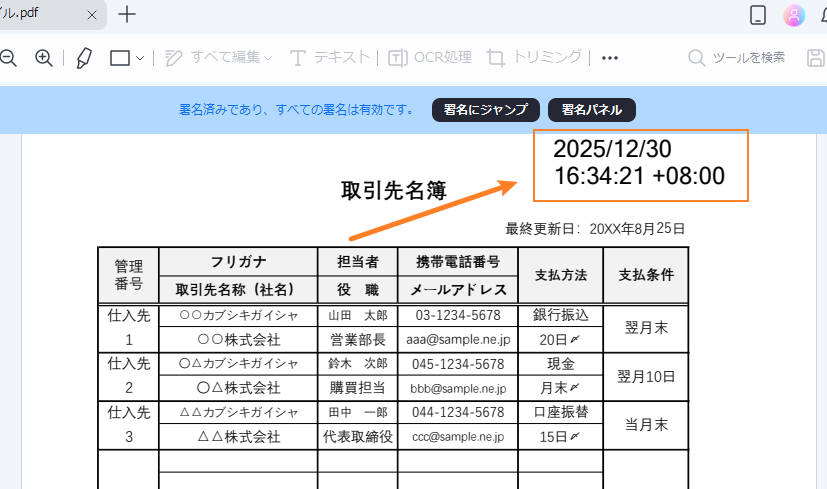Select the highlighter pen tool
This screenshot has width=827, height=489.
[x=84, y=57]
